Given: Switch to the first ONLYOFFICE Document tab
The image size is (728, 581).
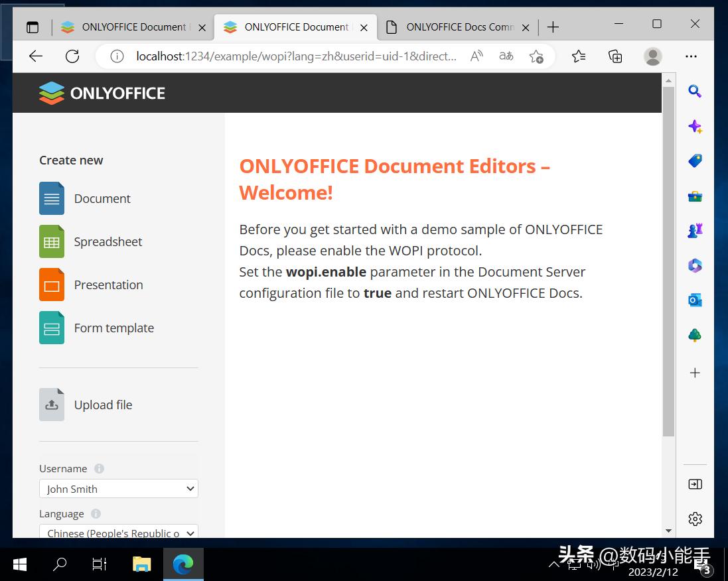Looking at the screenshot, I should click(x=132, y=27).
